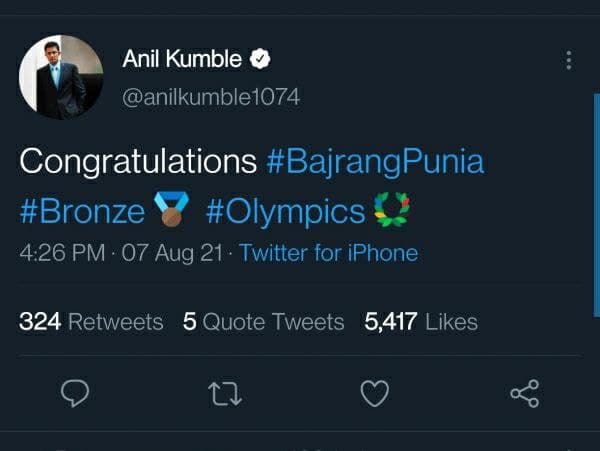Follow the #Olympics hashtag link
Viewport: 600px width, 451px height.
pos(285,212)
